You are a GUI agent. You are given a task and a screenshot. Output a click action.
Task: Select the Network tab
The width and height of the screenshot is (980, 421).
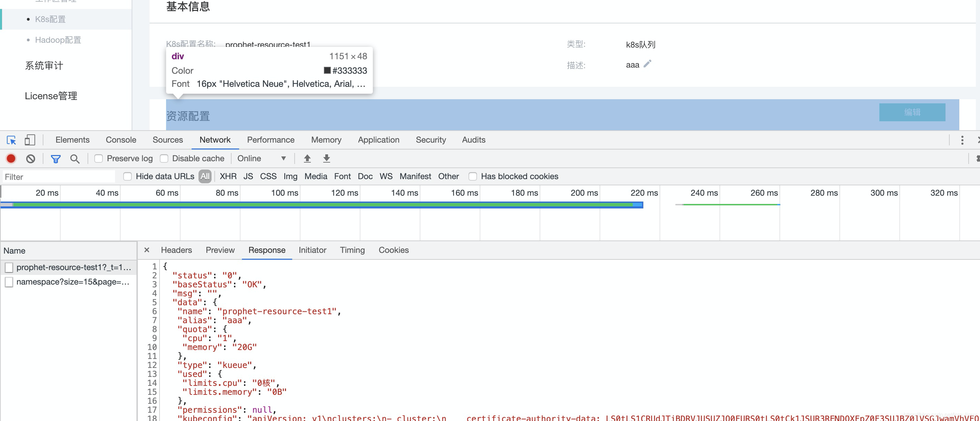point(215,140)
